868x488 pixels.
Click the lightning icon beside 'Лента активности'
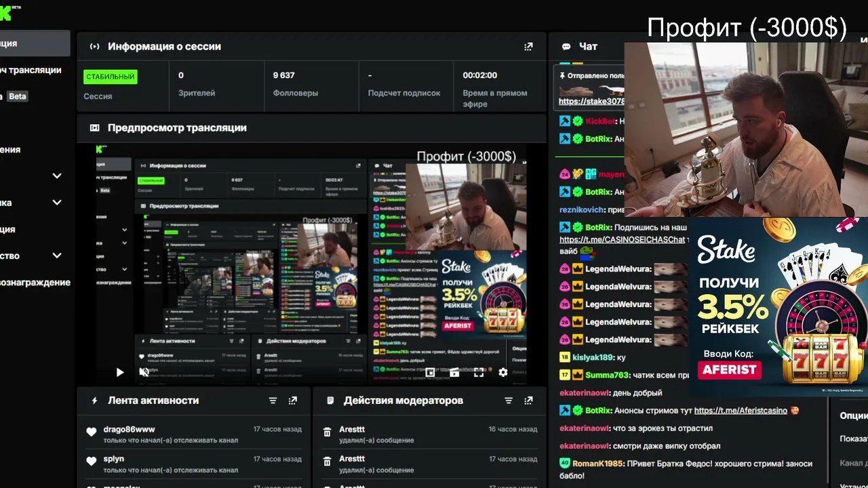point(95,401)
